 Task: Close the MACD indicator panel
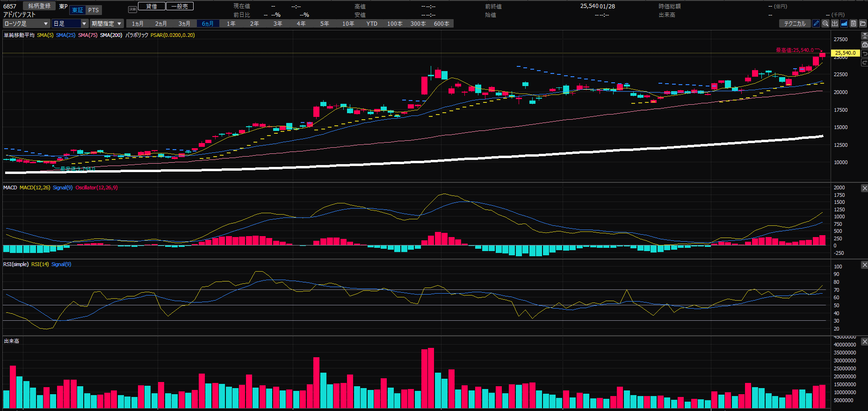coord(864,188)
